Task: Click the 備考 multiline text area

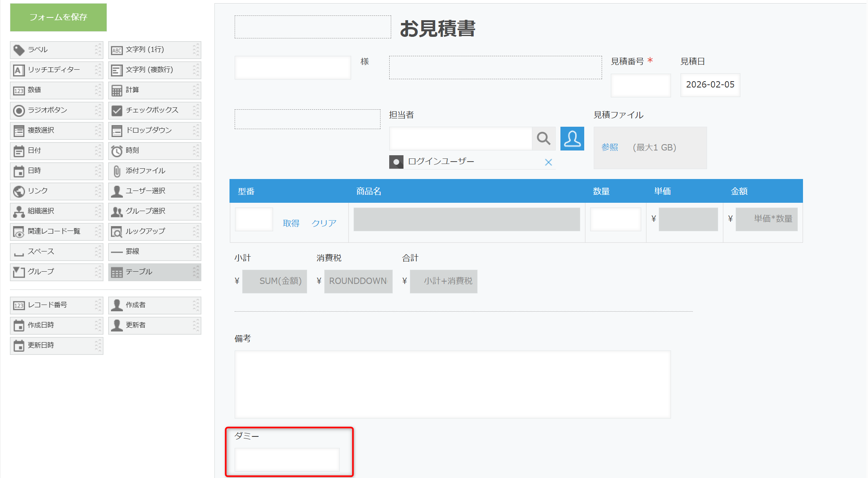Action: click(452, 384)
